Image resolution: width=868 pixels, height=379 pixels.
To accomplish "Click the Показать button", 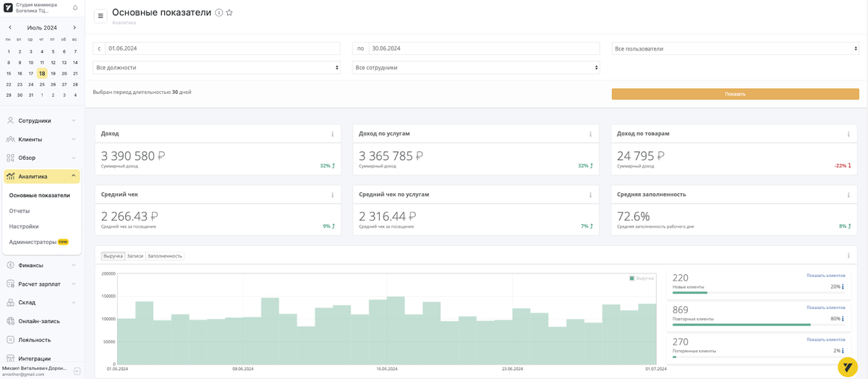I will (x=735, y=94).
